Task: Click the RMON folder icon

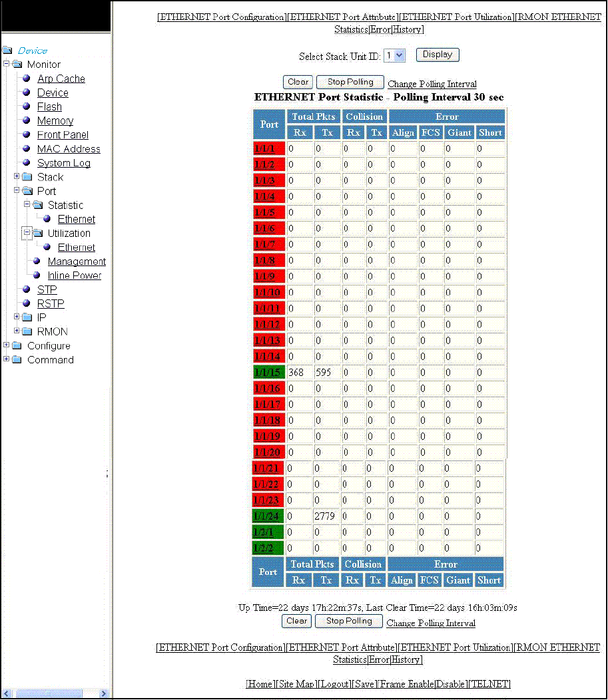Action: pyautogui.click(x=27, y=331)
